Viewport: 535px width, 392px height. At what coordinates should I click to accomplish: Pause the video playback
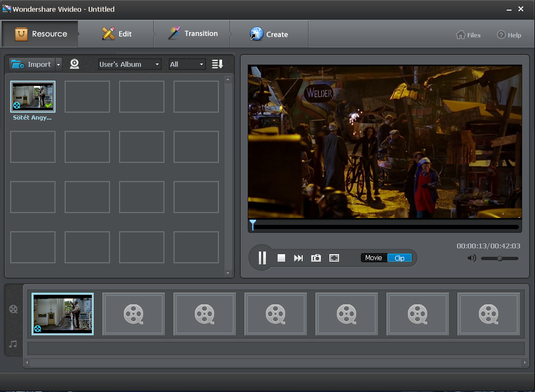click(262, 258)
